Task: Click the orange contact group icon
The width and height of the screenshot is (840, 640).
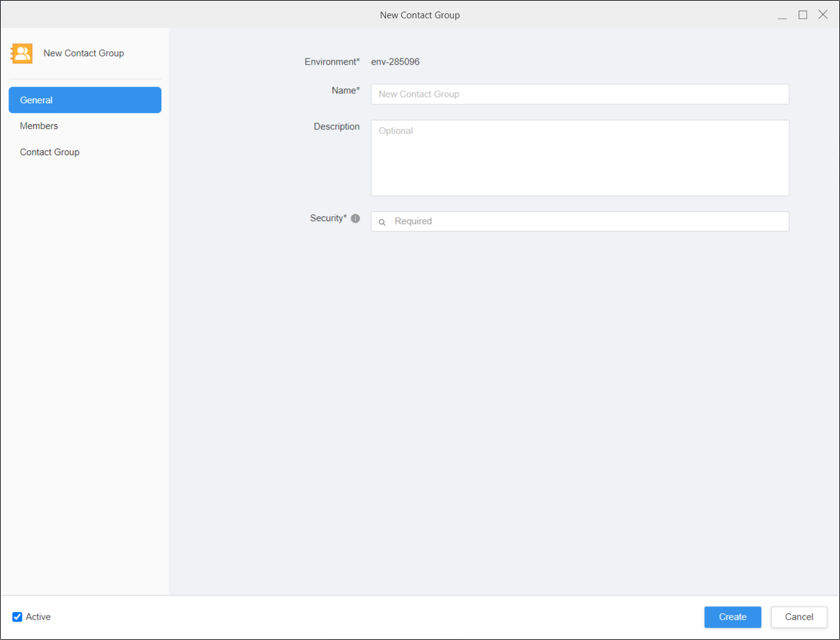Action: pyautogui.click(x=21, y=54)
